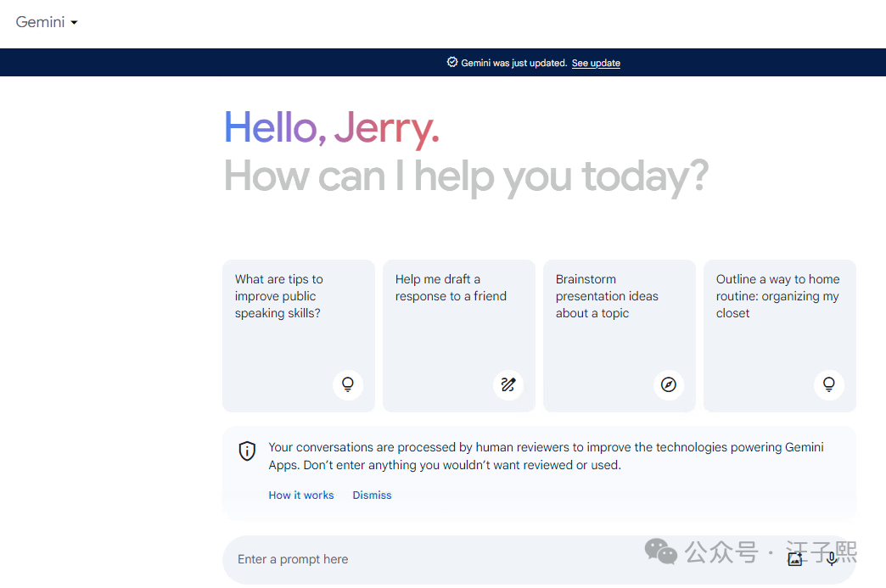Open the How it works link
This screenshot has width=886, height=588.
301,495
